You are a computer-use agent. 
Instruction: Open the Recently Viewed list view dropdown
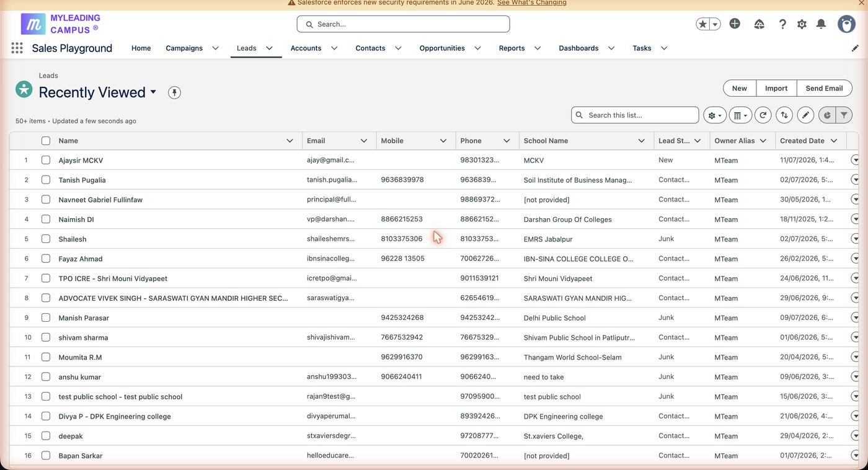(x=153, y=92)
